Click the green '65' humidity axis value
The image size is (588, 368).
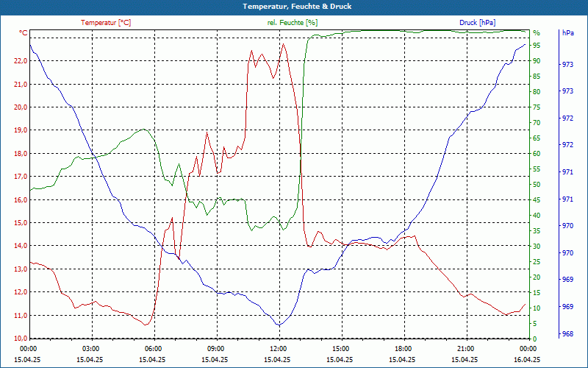point(537,138)
